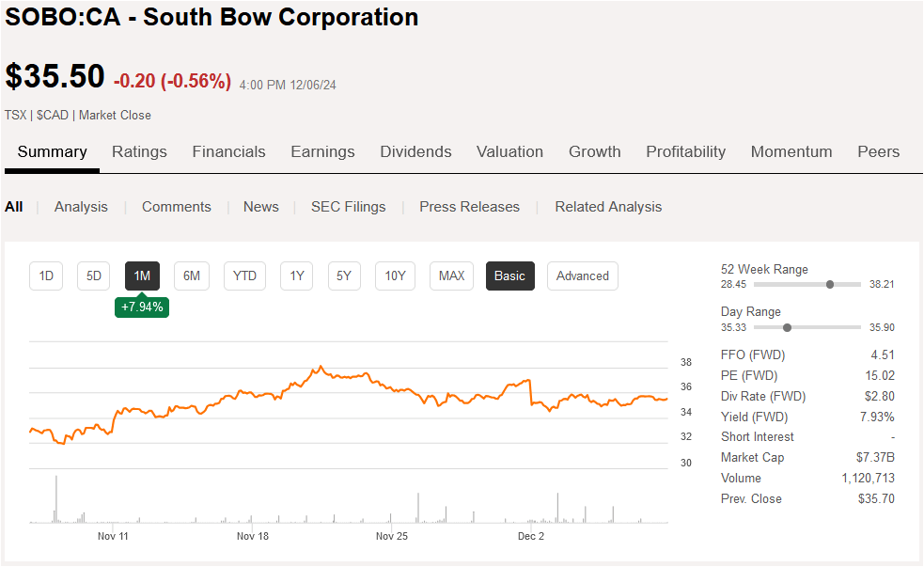Image resolution: width=924 pixels, height=567 pixels.
Task: Select the Dividends tab
Action: [x=415, y=151]
